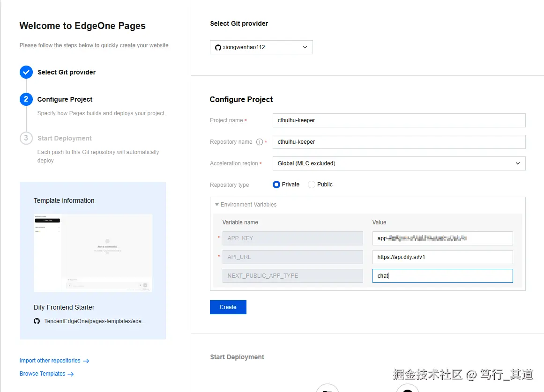Open the TencentEdgeOne/pages-templates repository link
The height and width of the screenshot is (392, 544).
(x=96, y=321)
